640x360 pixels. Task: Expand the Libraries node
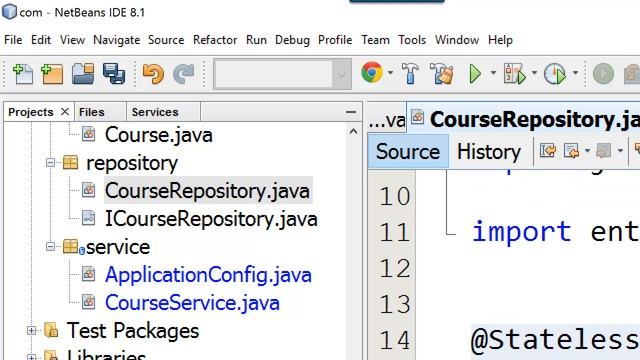click(31, 357)
